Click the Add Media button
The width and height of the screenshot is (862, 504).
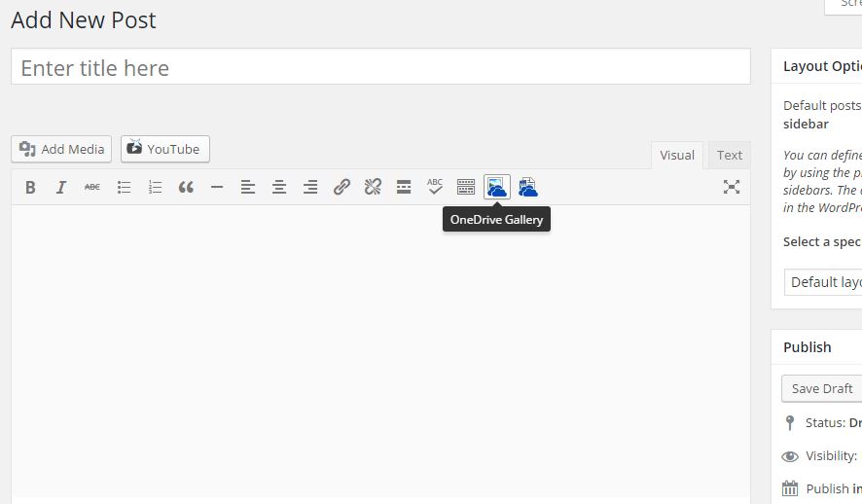[61, 149]
